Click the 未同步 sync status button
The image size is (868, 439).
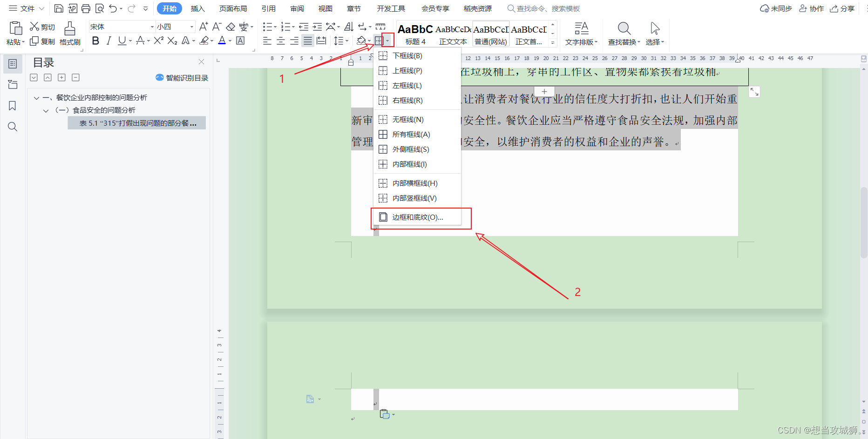[776, 8]
